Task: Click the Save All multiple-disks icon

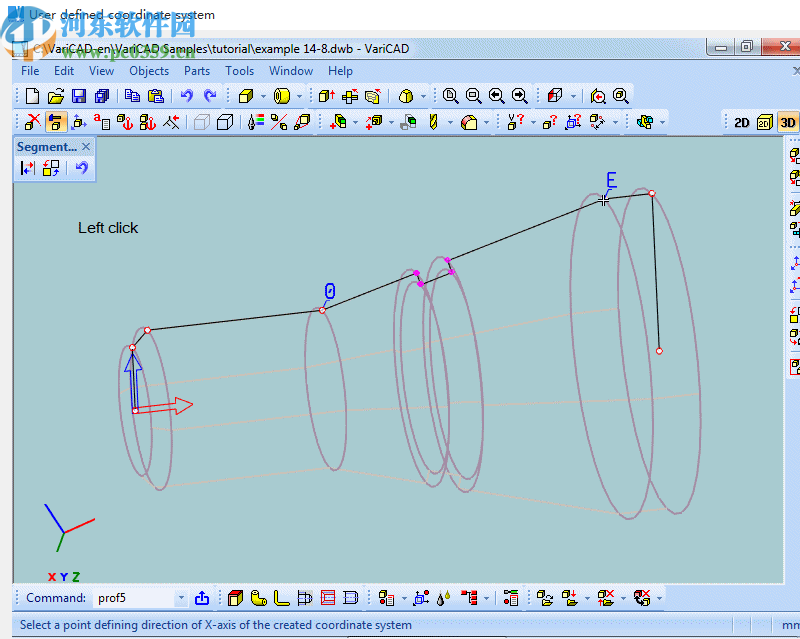Action: coord(102,96)
